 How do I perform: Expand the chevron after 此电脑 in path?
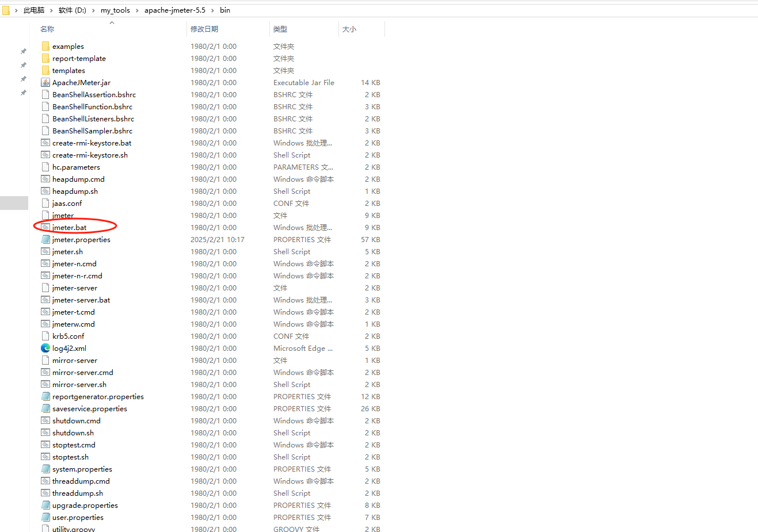pos(52,10)
